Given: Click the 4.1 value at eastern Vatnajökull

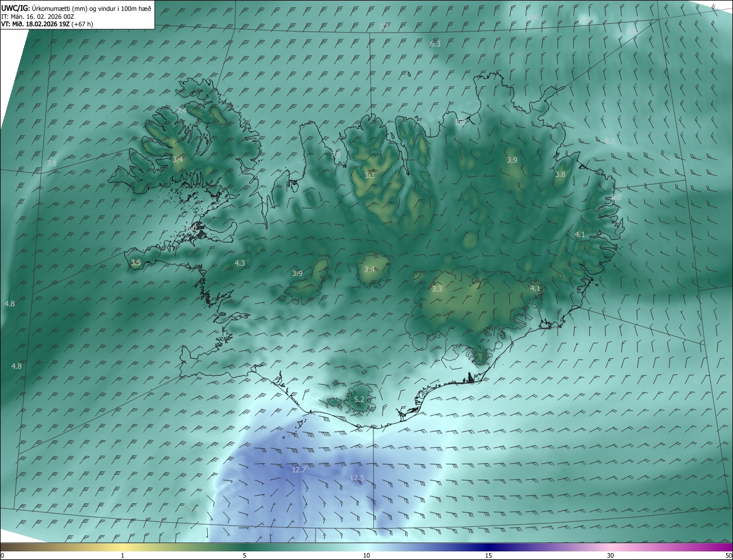Looking at the screenshot, I should 535,289.
